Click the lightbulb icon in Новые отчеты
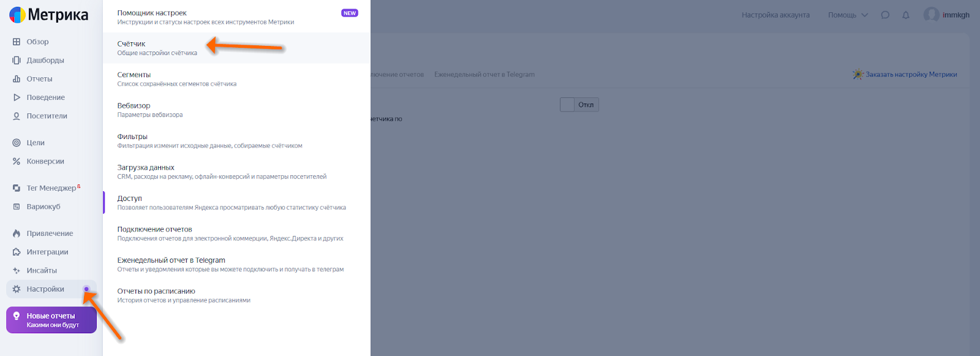The image size is (980, 356). [x=17, y=316]
